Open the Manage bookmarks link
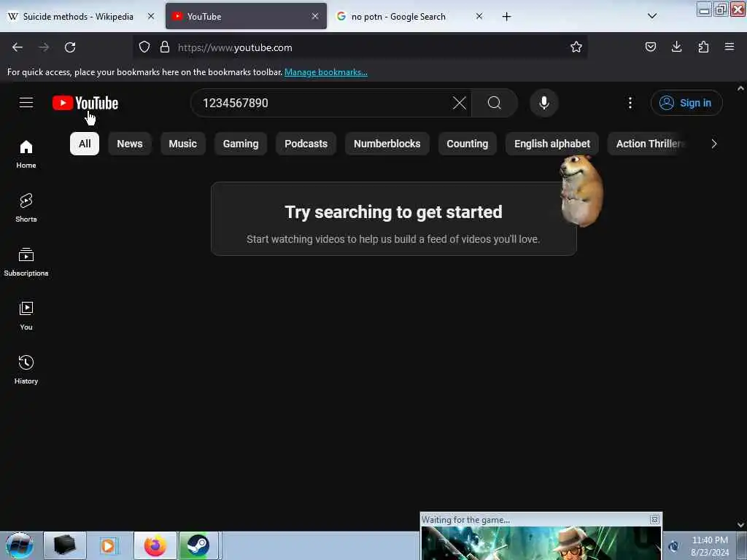 (x=326, y=72)
